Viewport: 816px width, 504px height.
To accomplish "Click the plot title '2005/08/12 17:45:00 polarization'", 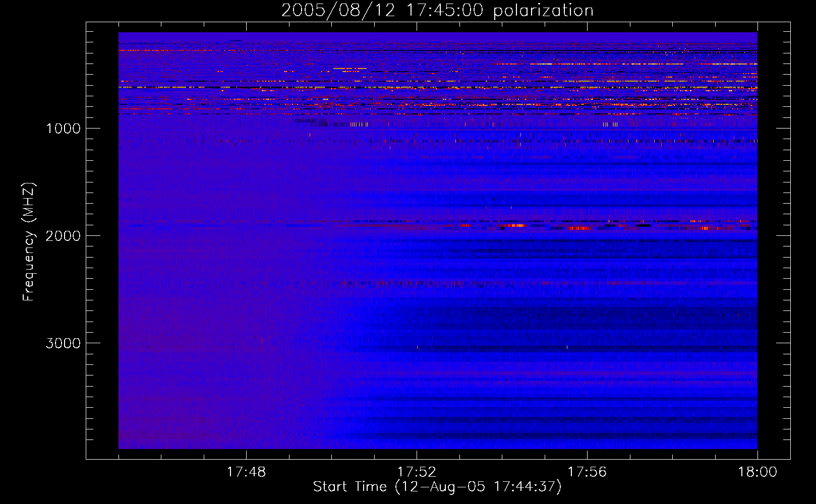I will click(437, 11).
